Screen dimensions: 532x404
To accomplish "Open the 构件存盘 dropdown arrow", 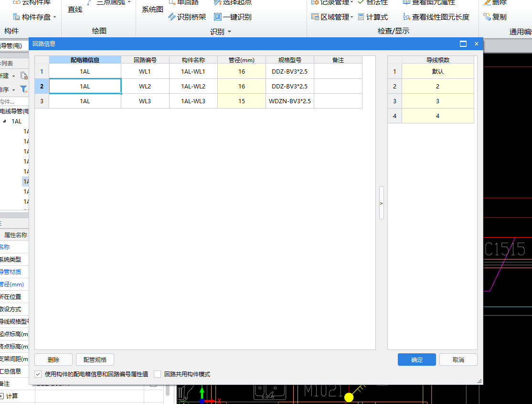I will [54, 17].
